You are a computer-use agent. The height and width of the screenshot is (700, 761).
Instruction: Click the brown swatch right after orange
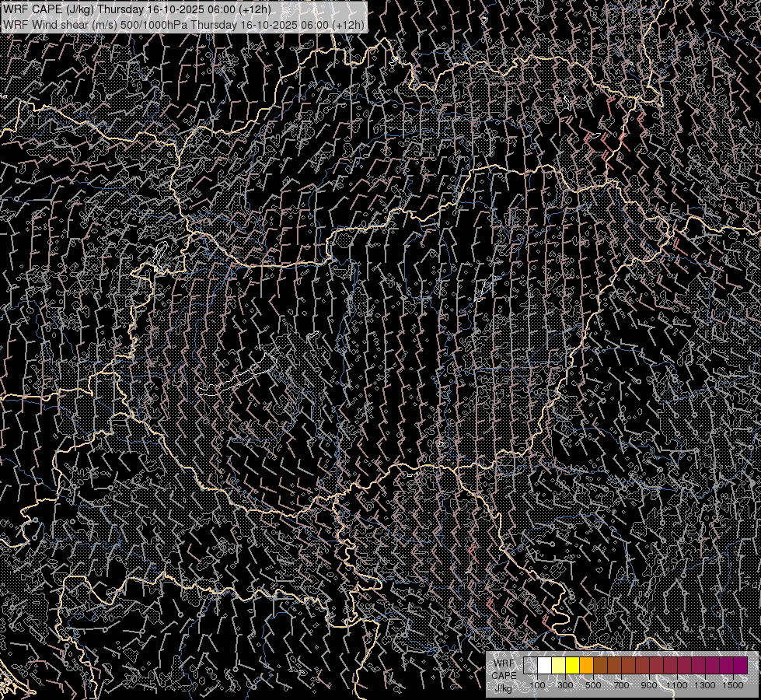[x=601, y=665]
